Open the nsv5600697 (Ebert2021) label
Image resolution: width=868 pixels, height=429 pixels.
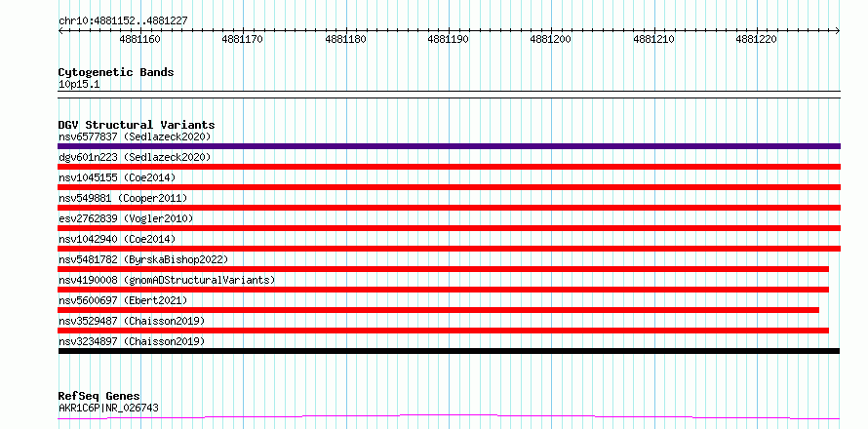(123, 300)
